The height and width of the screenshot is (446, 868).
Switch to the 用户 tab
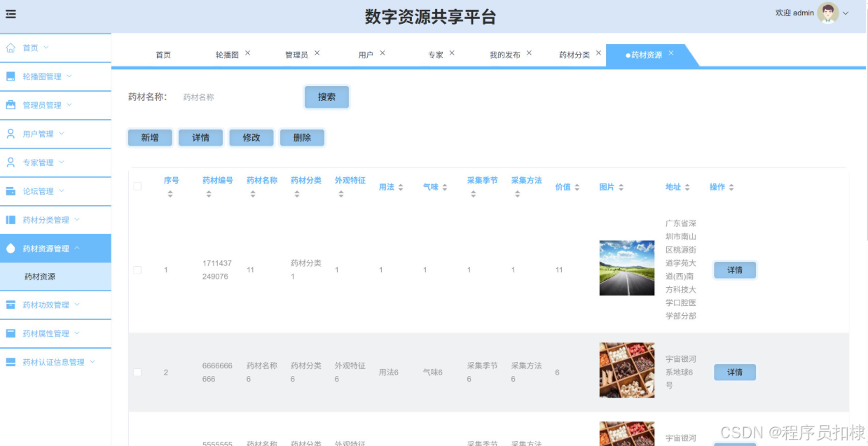pos(366,55)
